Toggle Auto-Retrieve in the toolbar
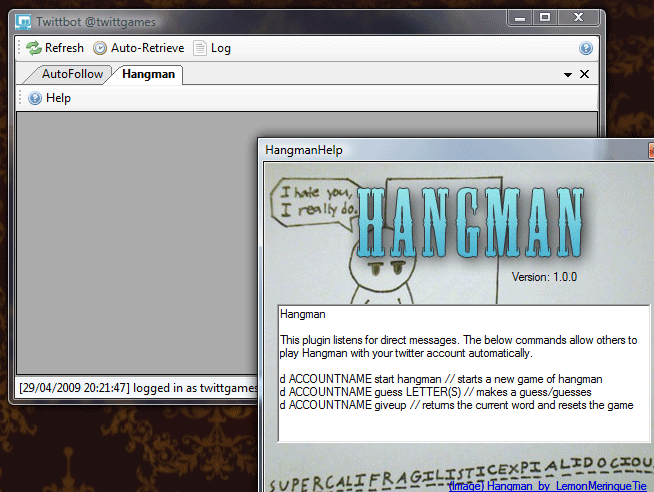 pyautogui.click(x=146, y=48)
